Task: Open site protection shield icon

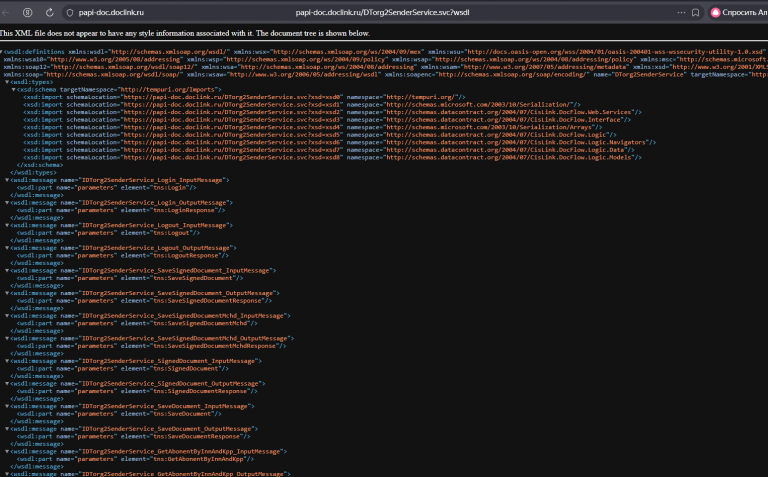Action: coord(70,13)
